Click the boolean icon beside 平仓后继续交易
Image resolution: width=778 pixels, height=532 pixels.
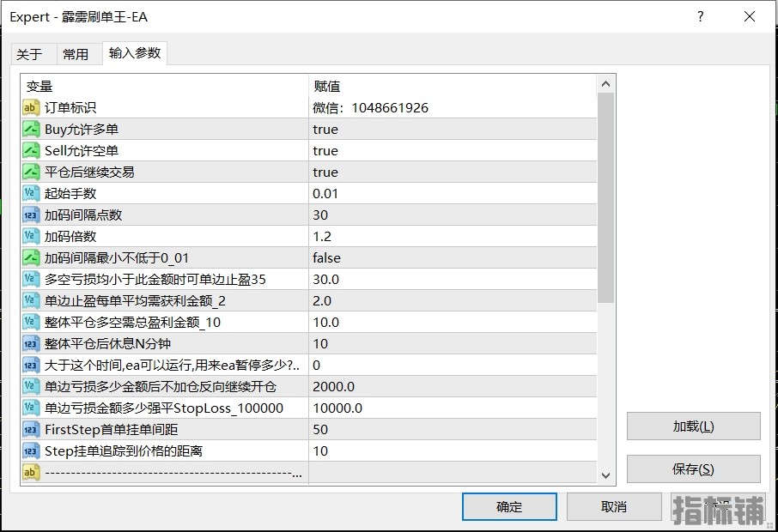point(31,172)
